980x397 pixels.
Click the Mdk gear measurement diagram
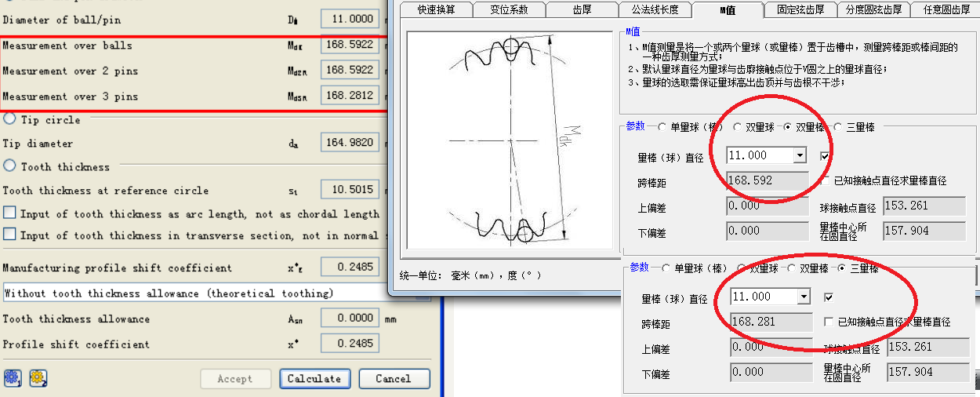pos(510,140)
